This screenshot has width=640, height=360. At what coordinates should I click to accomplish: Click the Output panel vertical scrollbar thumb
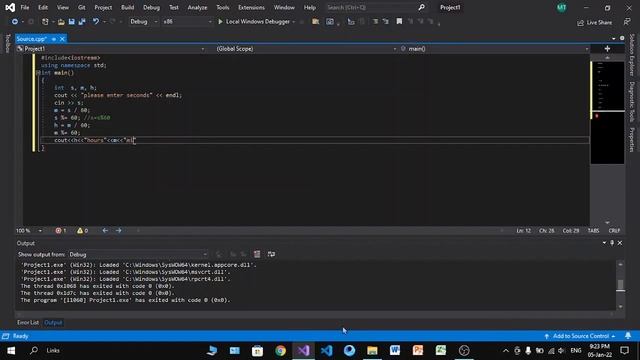coord(620,285)
